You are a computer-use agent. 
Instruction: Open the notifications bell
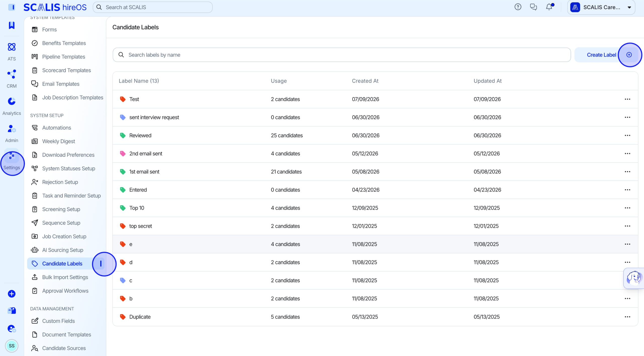click(x=549, y=7)
